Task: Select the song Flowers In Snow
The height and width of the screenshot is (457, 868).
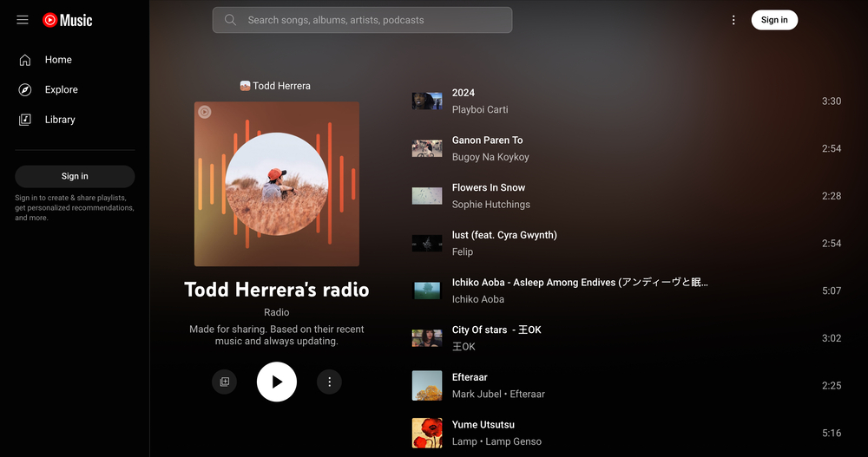Action: pos(488,187)
